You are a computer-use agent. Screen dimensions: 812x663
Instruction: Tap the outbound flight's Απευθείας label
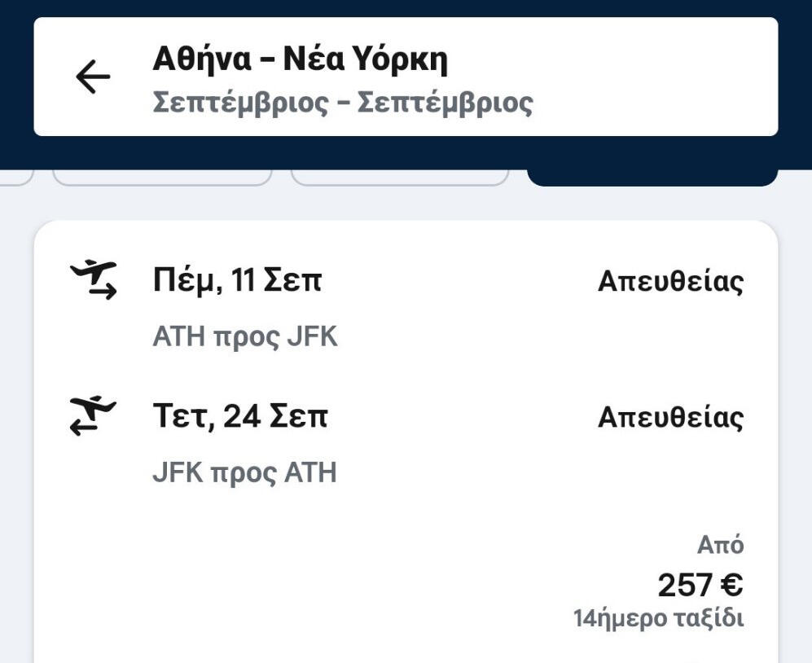point(670,282)
